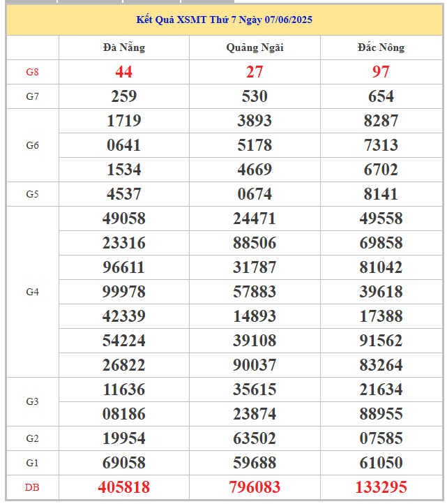Pick G6 number 8287
The height and width of the screenshot is (504, 447).
tap(381, 121)
